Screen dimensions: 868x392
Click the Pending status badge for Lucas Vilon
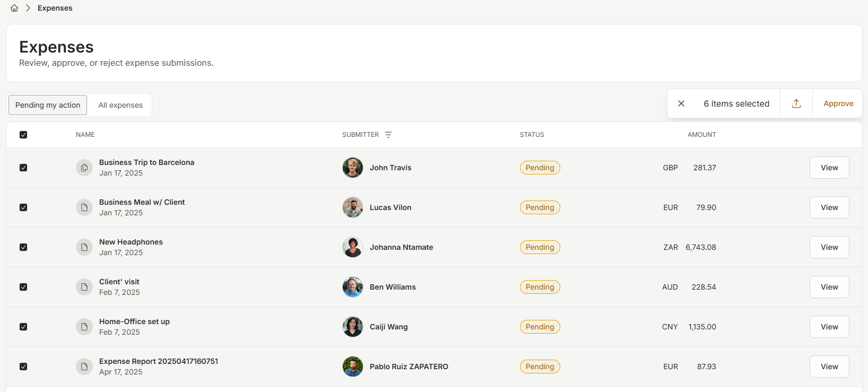pos(540,207)
